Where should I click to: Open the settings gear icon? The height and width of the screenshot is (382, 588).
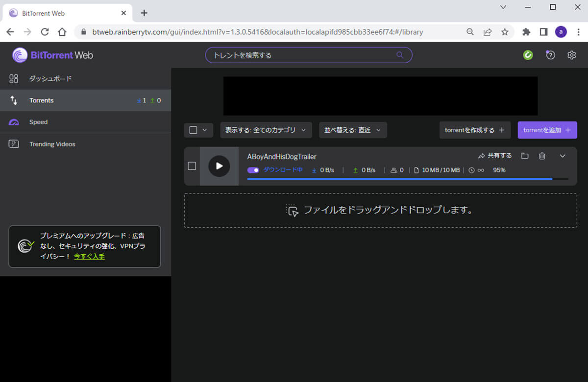[571, 55]
